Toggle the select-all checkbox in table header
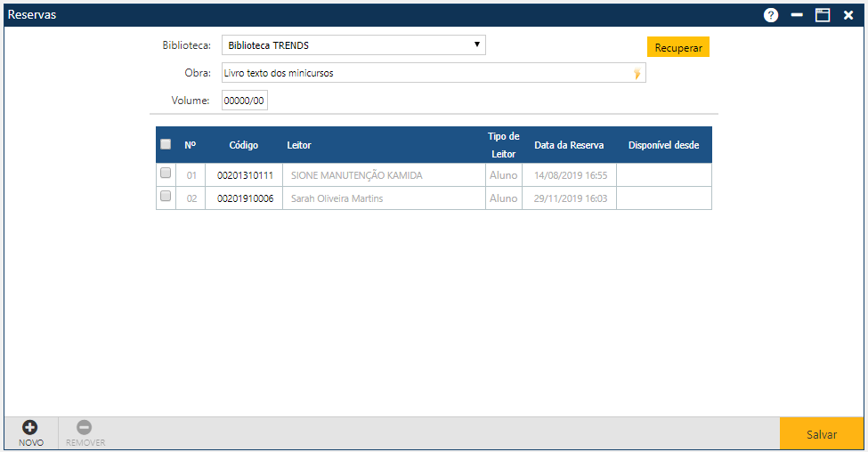 pyautogui.click(x=166, y=144)
